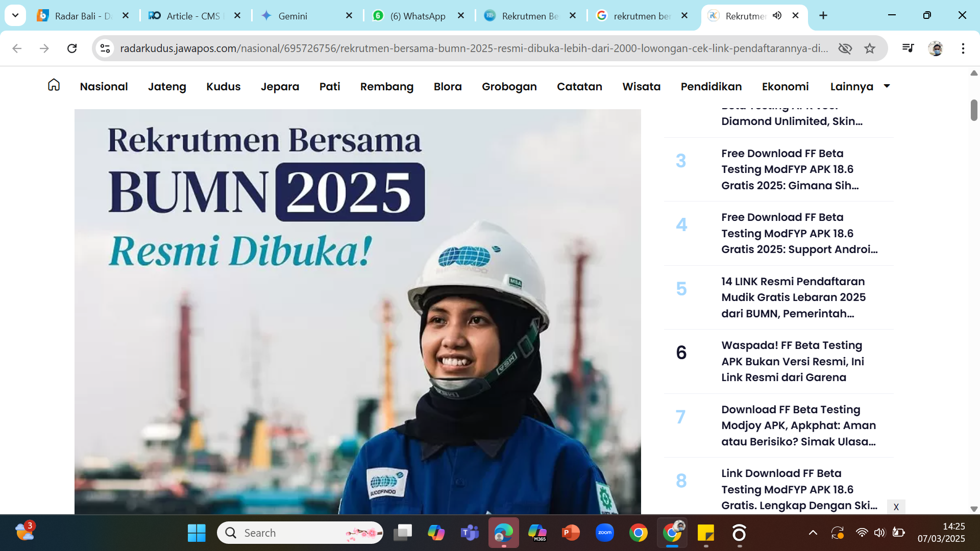This screenshot has height=551, width=980.
Task: Open the media control icon in toolbar
Action: click(908, 48)
